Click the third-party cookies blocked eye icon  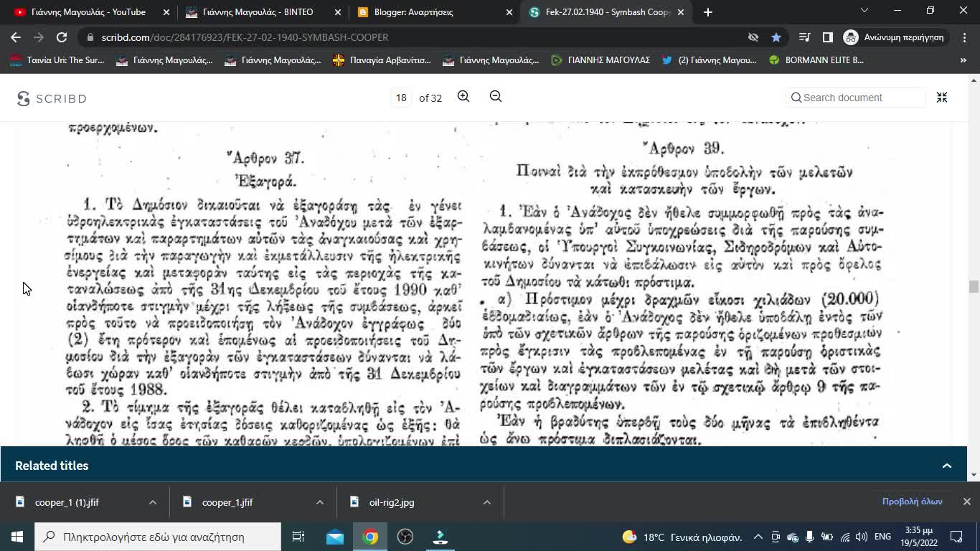pos(753,37)
